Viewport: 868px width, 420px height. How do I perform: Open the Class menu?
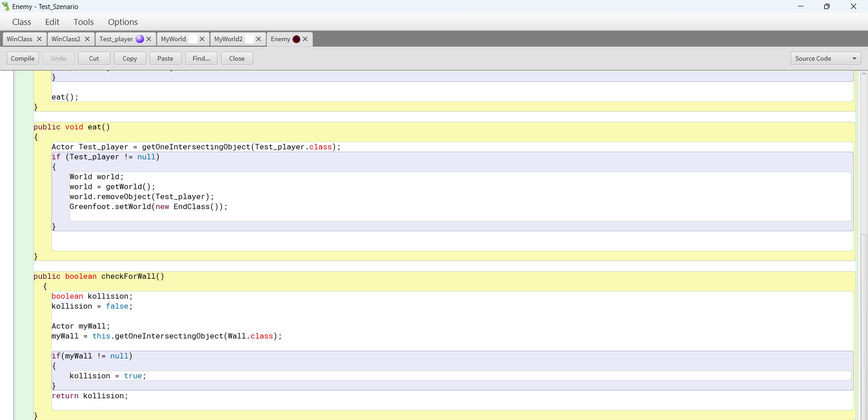(21, 22)
